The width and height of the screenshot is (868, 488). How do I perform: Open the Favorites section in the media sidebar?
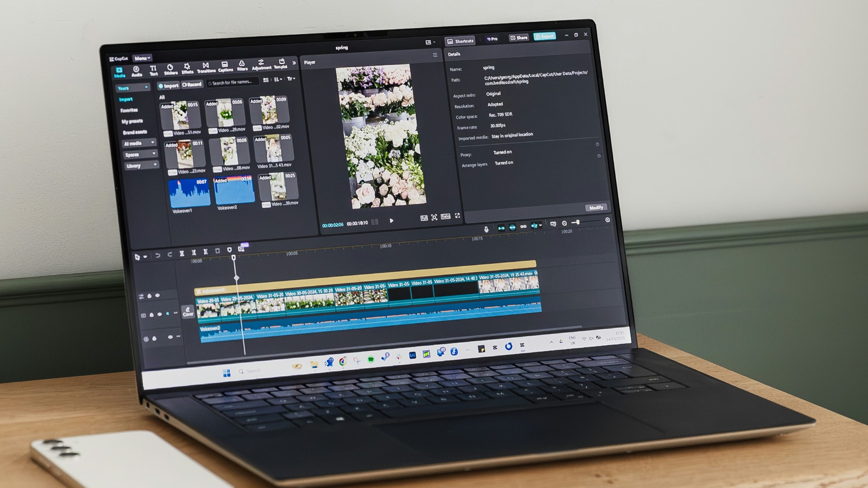coord(129,110)
